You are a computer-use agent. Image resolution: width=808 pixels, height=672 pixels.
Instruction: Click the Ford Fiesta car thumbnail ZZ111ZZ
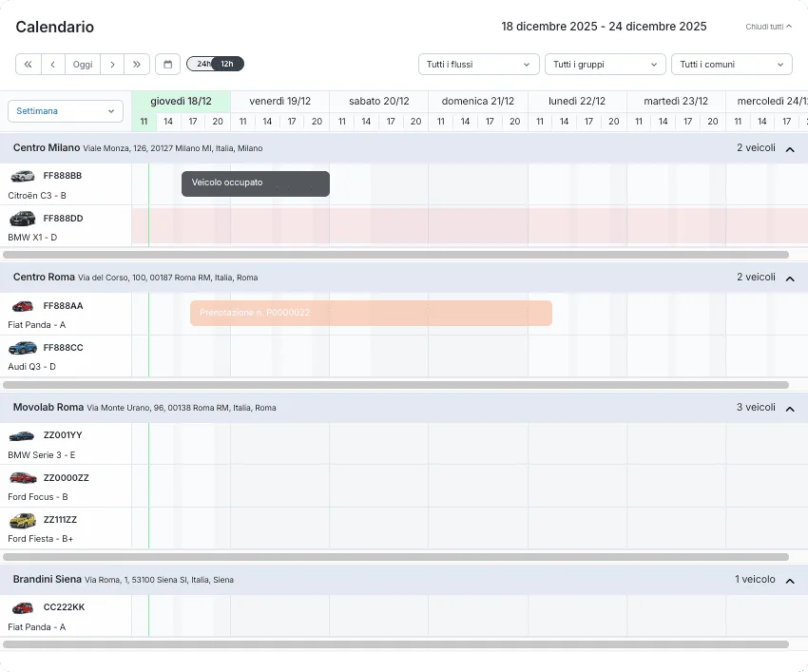click(23, 521)
